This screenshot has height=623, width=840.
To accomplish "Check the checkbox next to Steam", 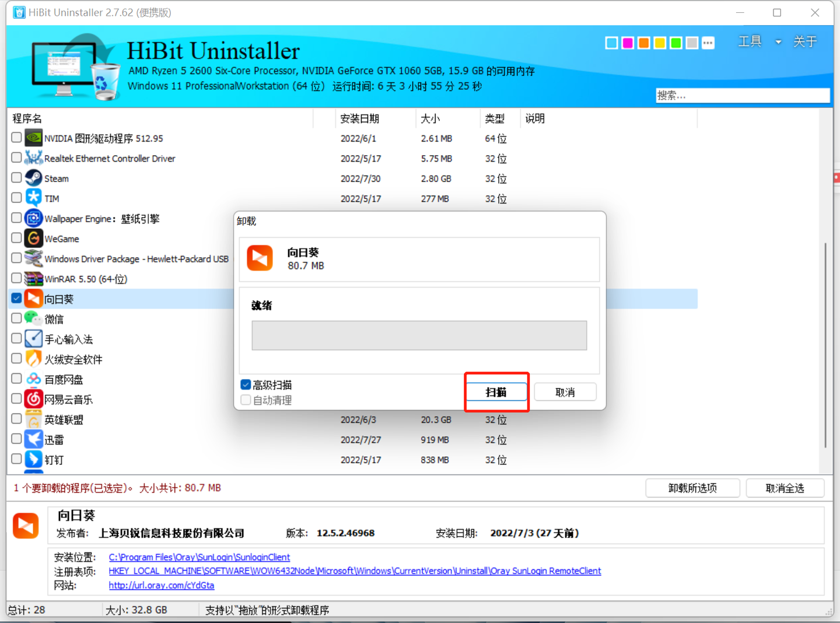I will tap(16, 177).
